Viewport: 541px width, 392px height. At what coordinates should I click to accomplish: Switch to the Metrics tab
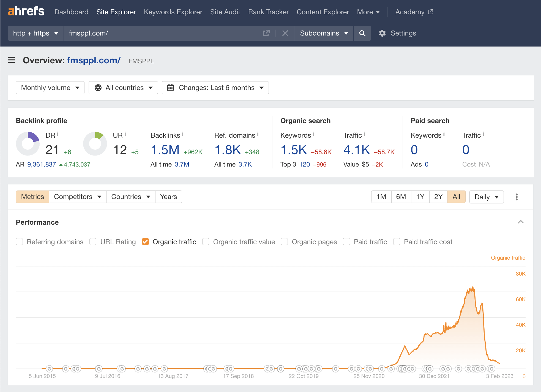[32, 197]
